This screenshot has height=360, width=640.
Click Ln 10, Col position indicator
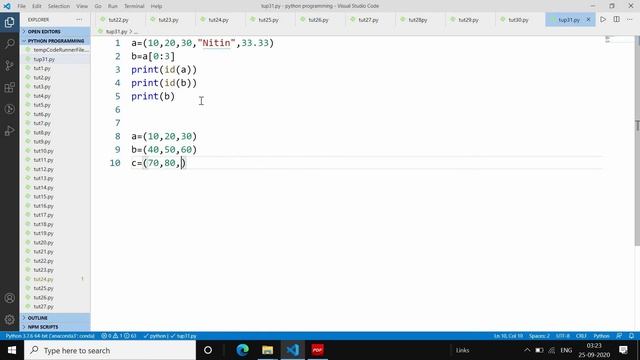[x=508, y=336]
